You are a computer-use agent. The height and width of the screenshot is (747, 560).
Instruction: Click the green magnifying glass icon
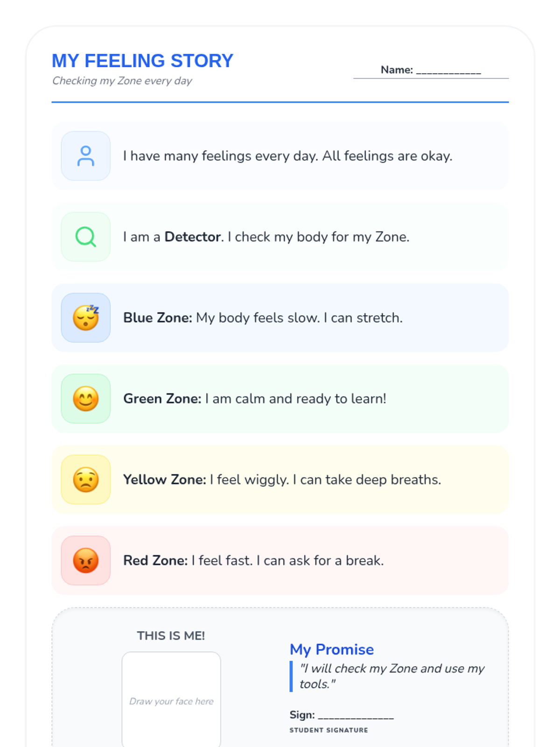tap(85, 237)
